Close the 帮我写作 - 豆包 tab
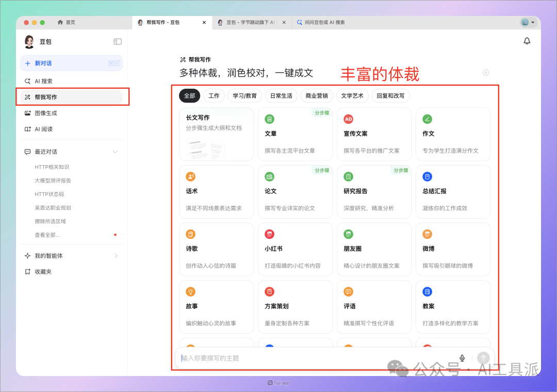Image resolution: width=557 pixels, height=392 pixels. pyautogui.click(x=204, y=22)
